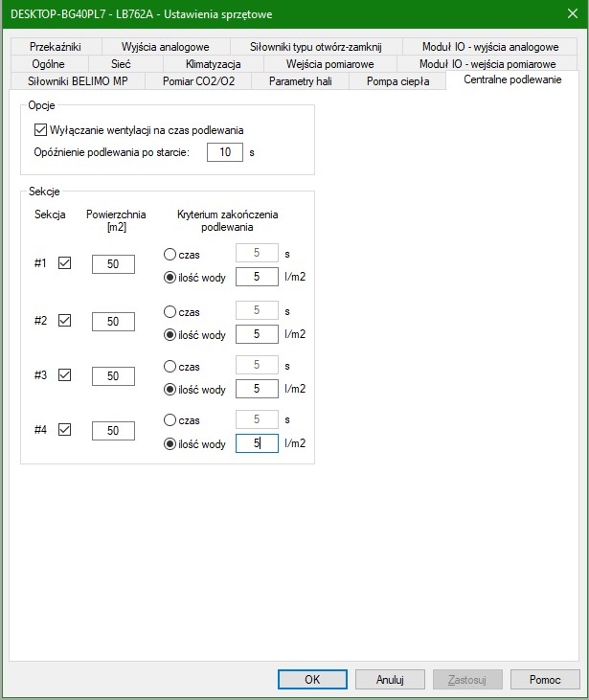Viewport: 589px width, 700px height.
Task: Open the Pompa ciepła tab
Action: pos(397,81)
